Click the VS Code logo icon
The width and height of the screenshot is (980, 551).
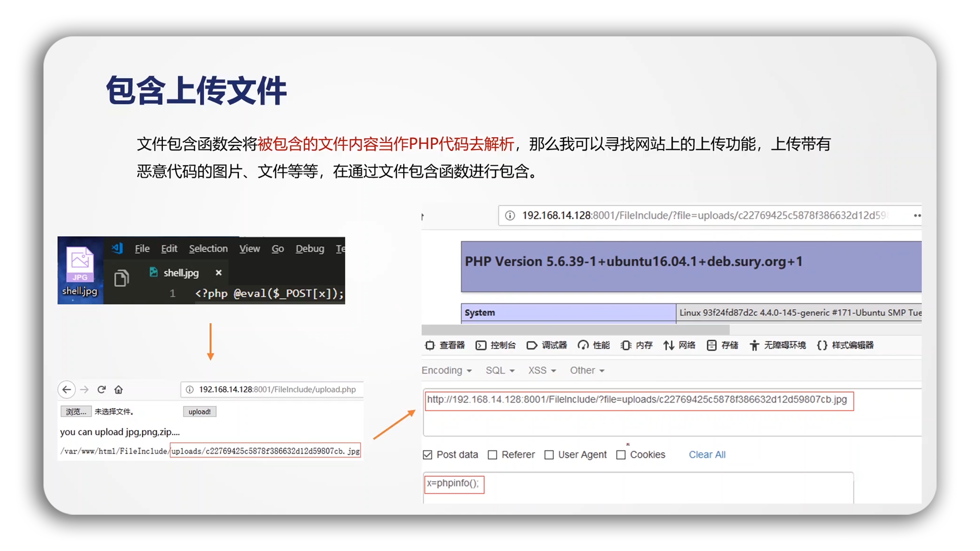click(117, 248)
